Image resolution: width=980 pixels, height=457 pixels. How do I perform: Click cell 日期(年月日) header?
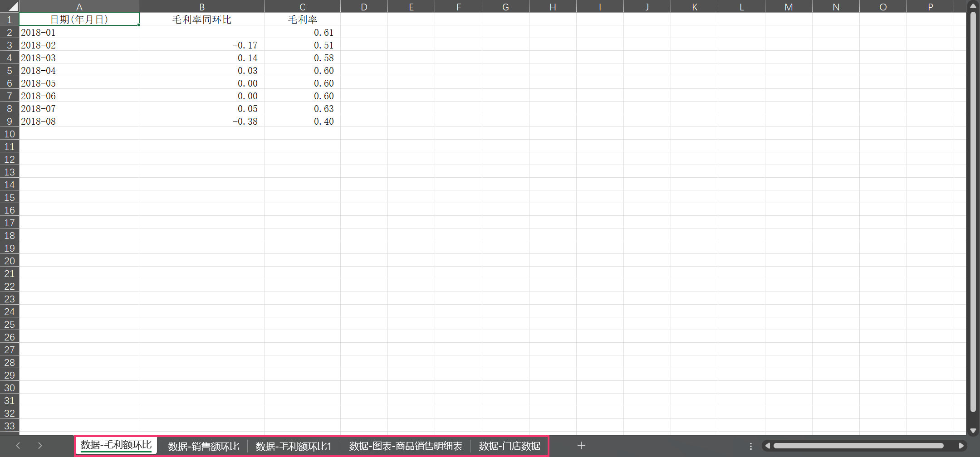tap(79, 19)
